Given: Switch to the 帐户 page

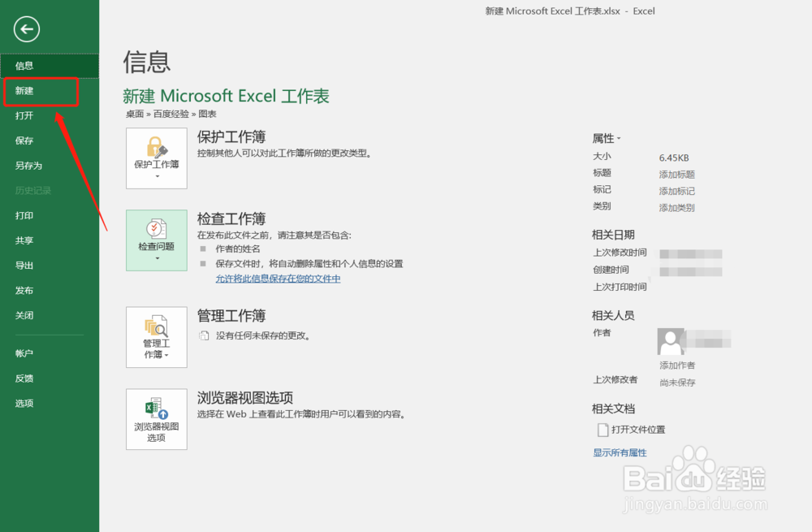Looking at the screenshot, I should [23, 353].
